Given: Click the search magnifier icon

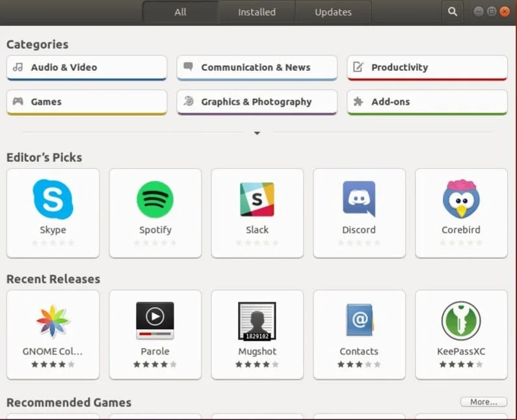Looking at the screenshot, I should [x=453, y=12].
